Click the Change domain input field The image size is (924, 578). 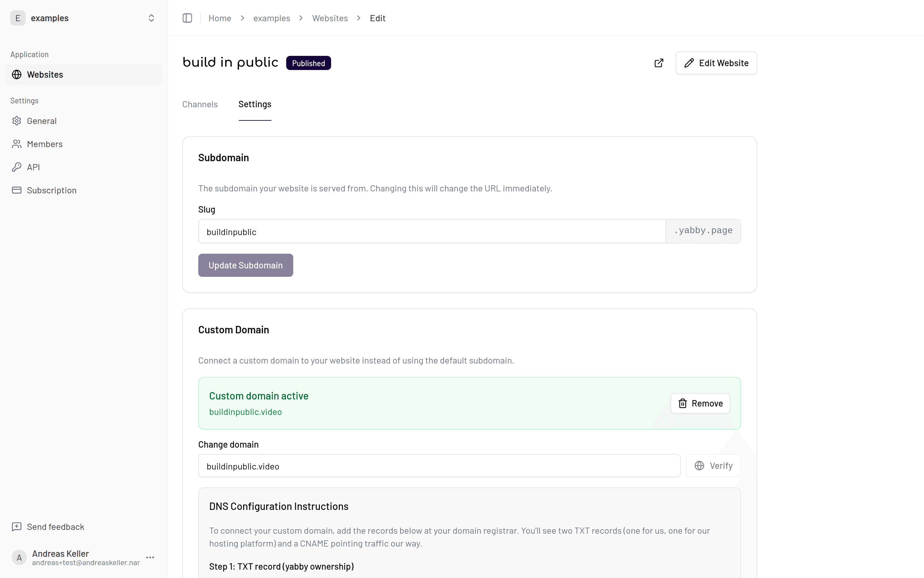[439, 466]
